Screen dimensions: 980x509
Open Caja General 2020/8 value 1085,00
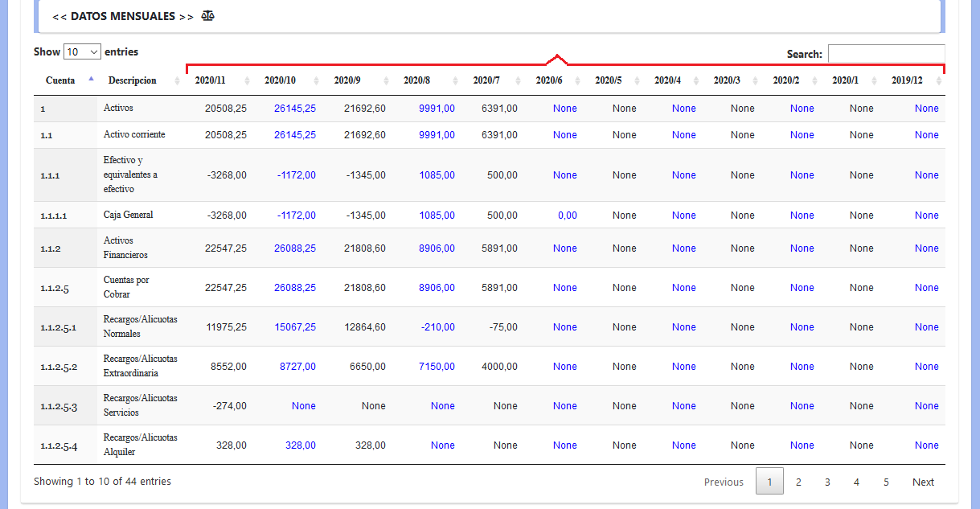click(x=437, y=216)
